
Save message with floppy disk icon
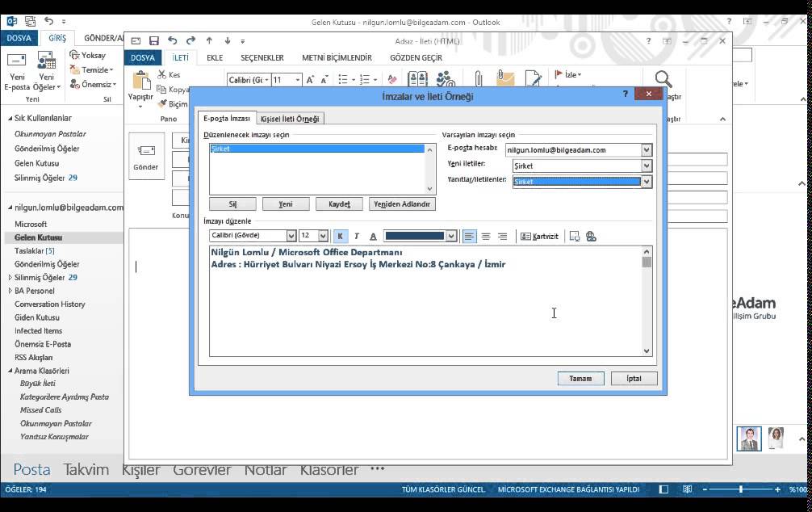[x=154, y=41]
